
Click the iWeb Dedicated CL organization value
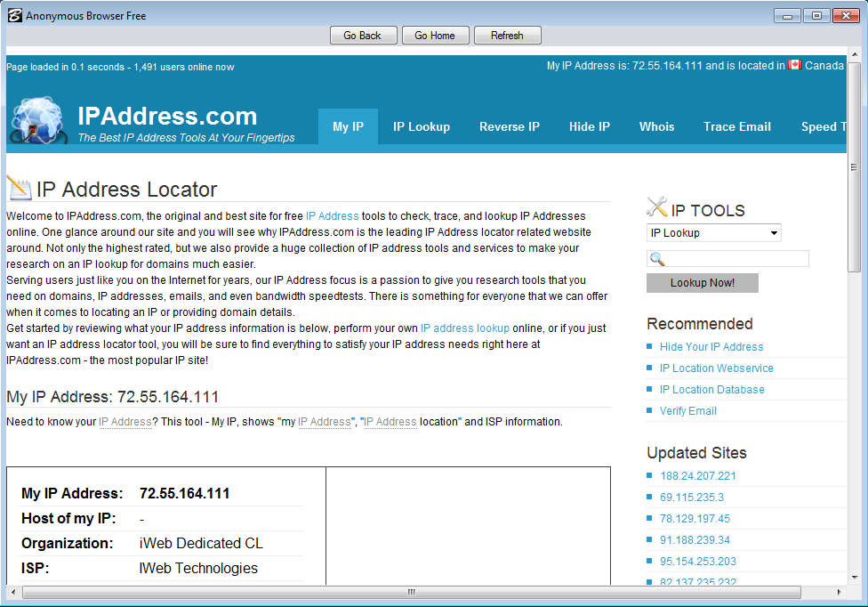[x=201, y=543]
